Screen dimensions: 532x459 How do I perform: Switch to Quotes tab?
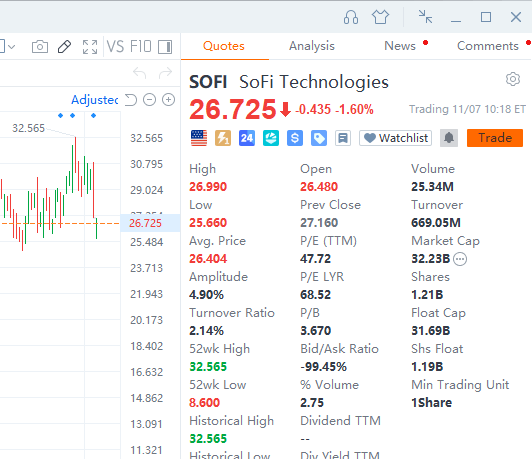coord(224,46)
